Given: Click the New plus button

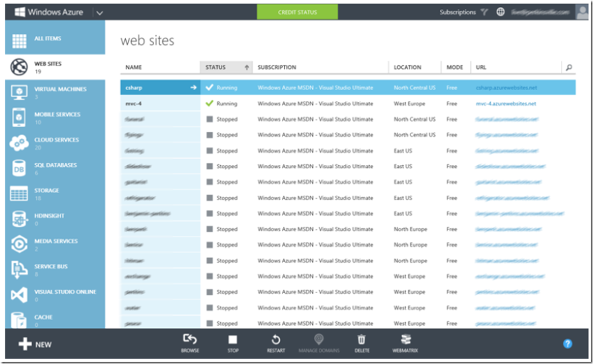Looking at the screenshot, I should pos(35,344).
